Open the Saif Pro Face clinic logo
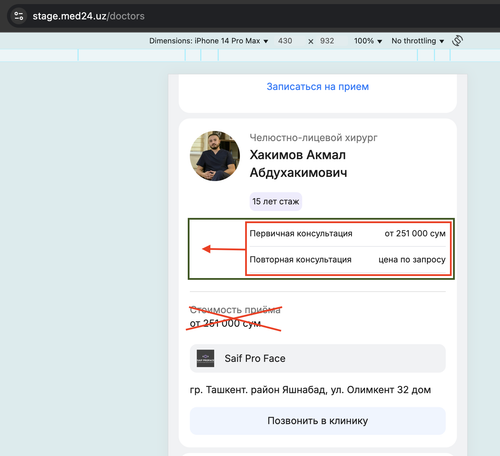The width and height of the screenshot is (500, 456). [x=205, y=358]
